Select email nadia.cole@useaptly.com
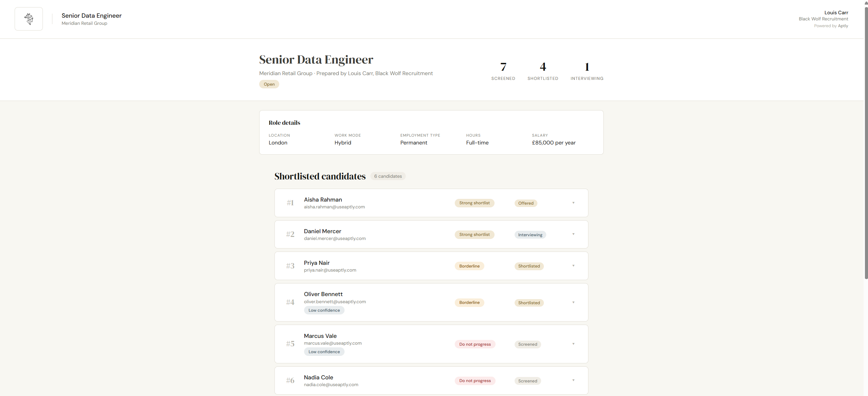The image size is (868, 396). click(331, 385)
